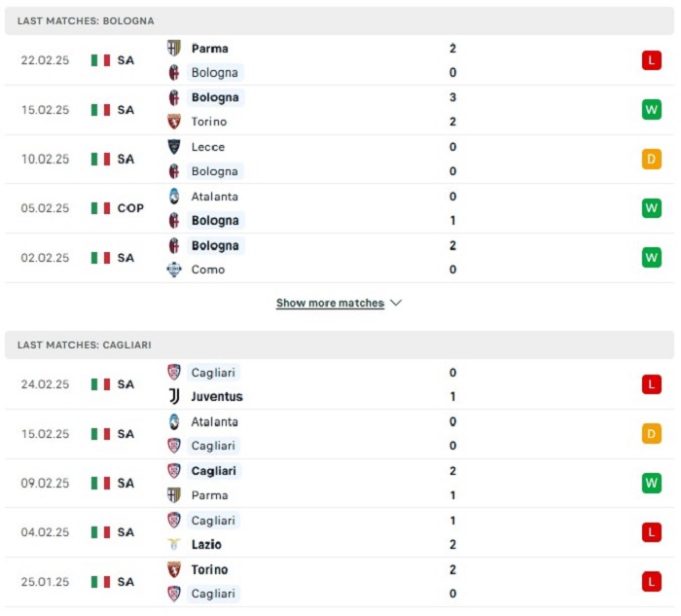
Task: Click the green W badge for Cagliari vs Parma
Action: click(651, 484)
